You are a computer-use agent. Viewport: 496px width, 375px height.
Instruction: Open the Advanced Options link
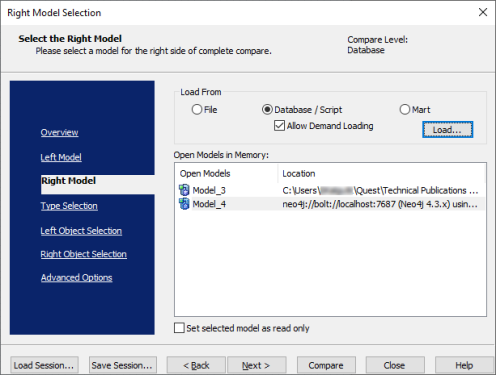76,277
